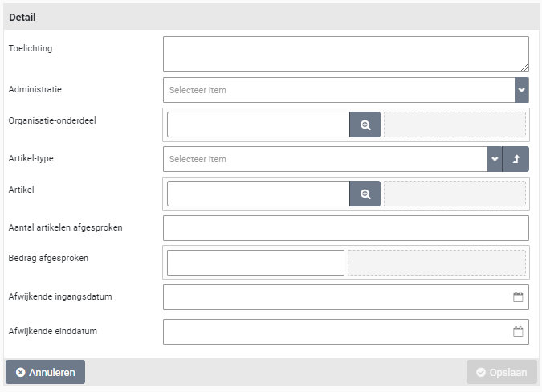Image resolution: width=542 pixels, height=392 pixels.
Task: Click the Afwijkende ingangsdatum date field
Action: coord(336,297)
